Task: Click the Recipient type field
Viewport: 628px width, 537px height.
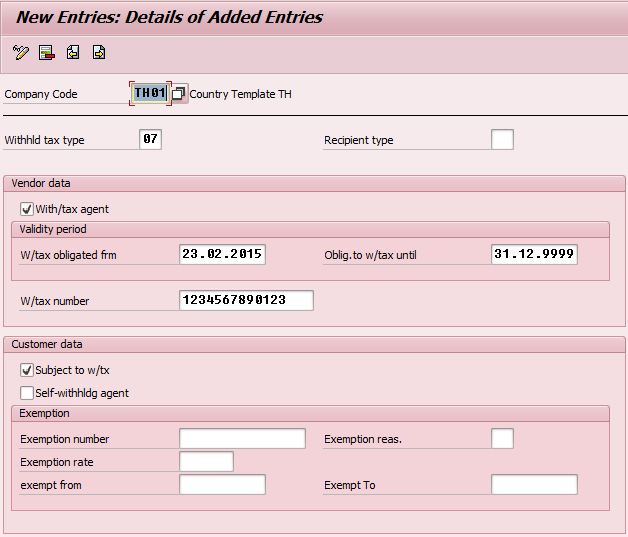Action: pos(502,139)
